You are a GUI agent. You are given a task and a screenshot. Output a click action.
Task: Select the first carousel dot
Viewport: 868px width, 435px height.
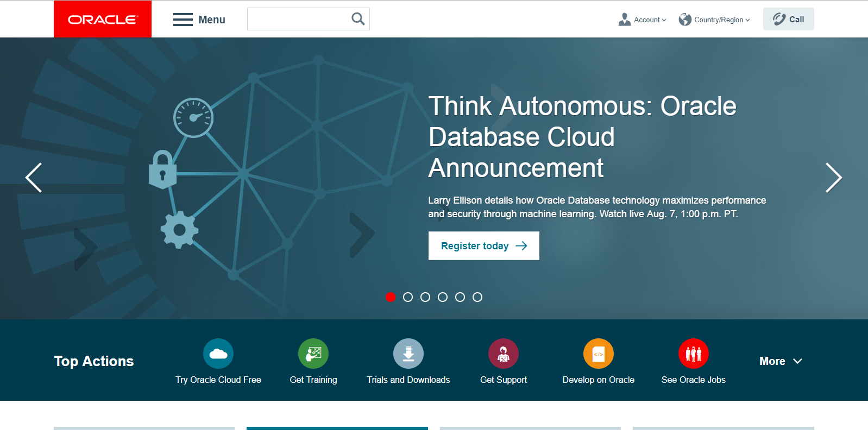[390, 297]
